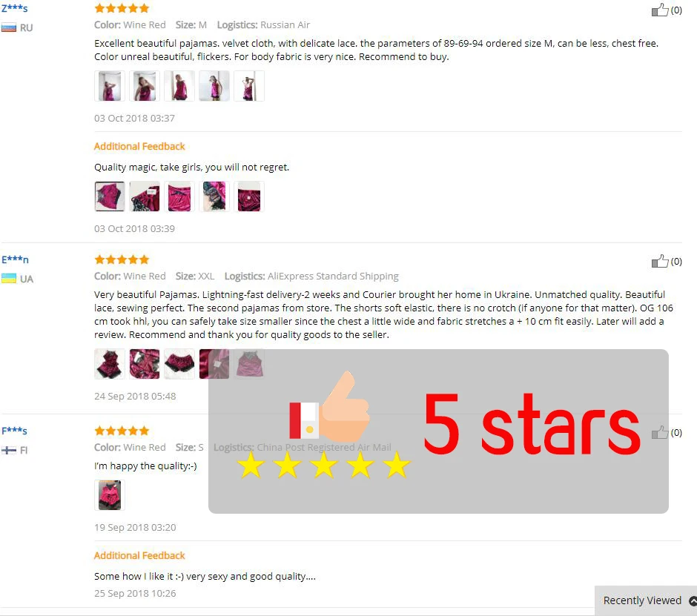Click the thumbs-up icon on F***s review
This screenshot has width=697, height=616.
[x=660, y=432]
